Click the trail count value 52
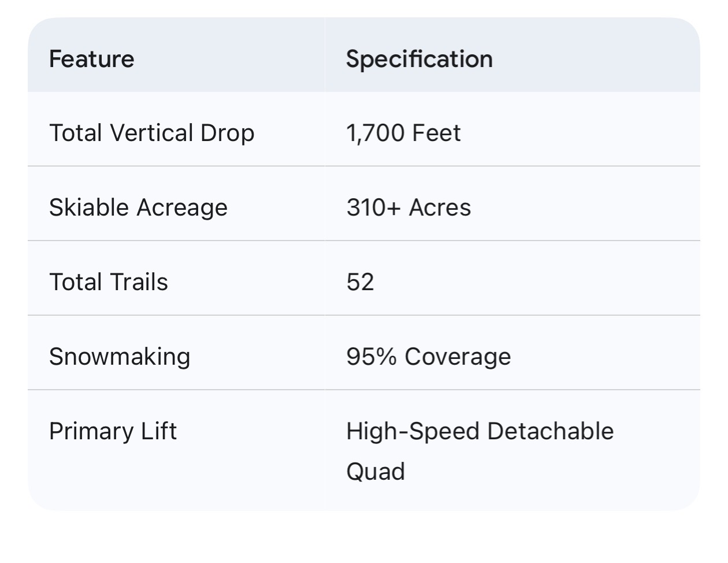Image resolution: width=728 pixels, height=563 pixels. pyautogui.click(x=360, y=282)
